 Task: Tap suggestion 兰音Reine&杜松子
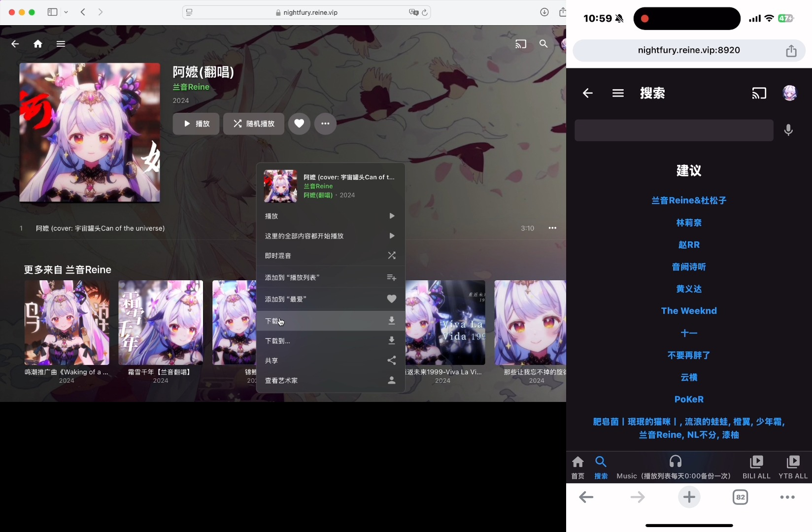tap(689, 200)
